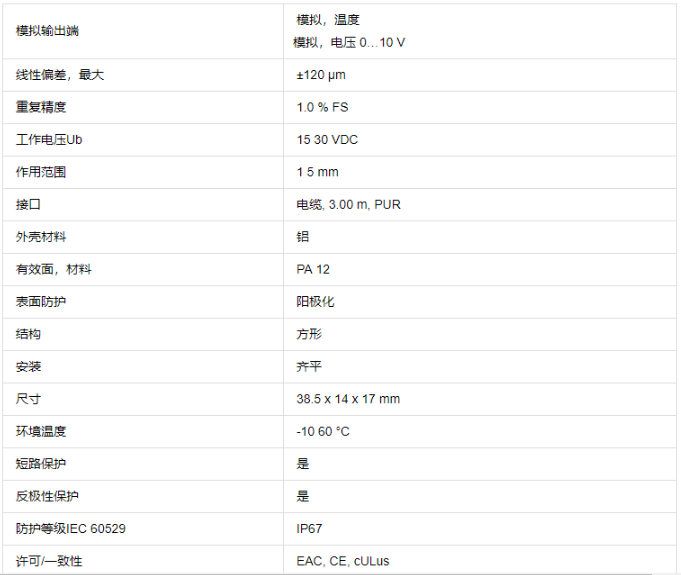Click the 模拟输出端 label cell
The height and width of the screenshot is (575, 681).
click(47, 30)
